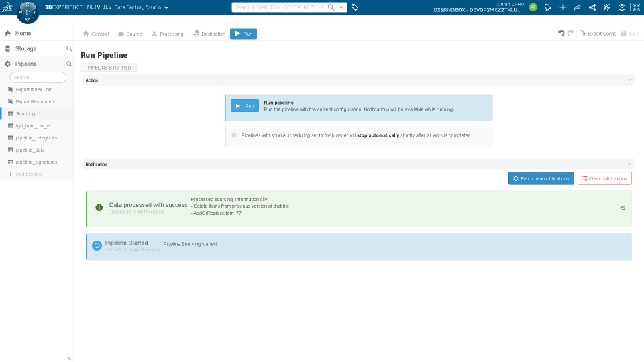
Task: Click the fullscreen collapse icon in header
Action: pyautogui.click(x=636, y=7)
